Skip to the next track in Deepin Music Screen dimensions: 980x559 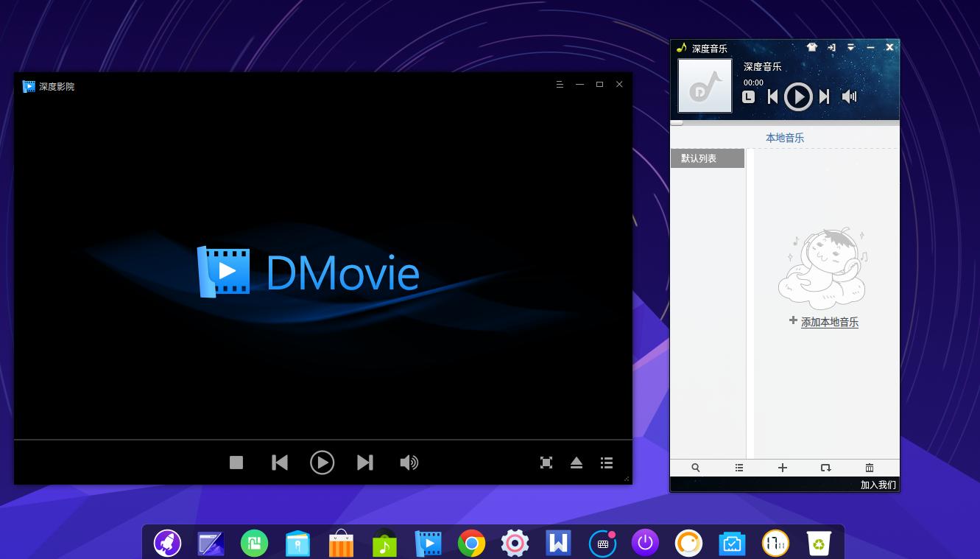(825, 96)
